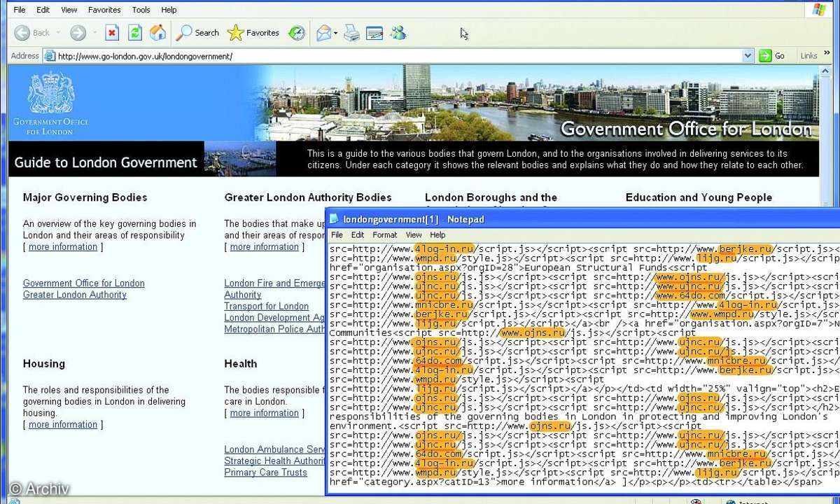Viewport: 840px width, 504px height.
Task: Open the Favorites star pane
Action: pyautogui.click(x=253, y=33)
